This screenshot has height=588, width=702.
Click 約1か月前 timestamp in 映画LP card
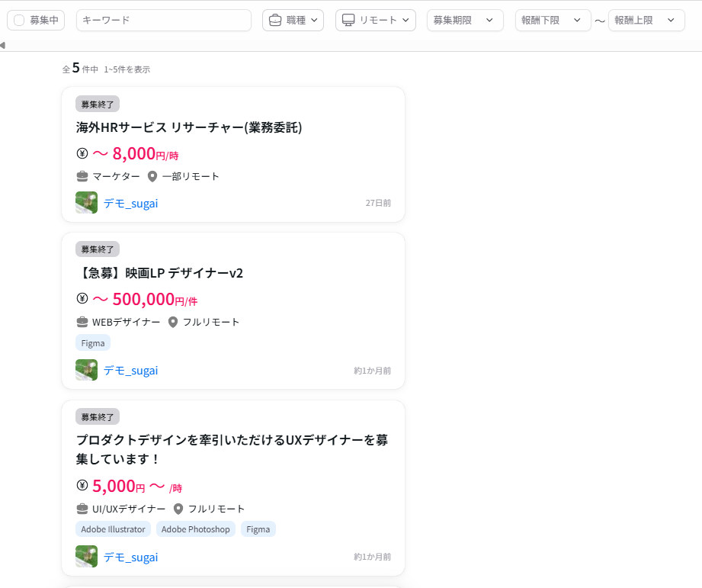pos(373,371)
